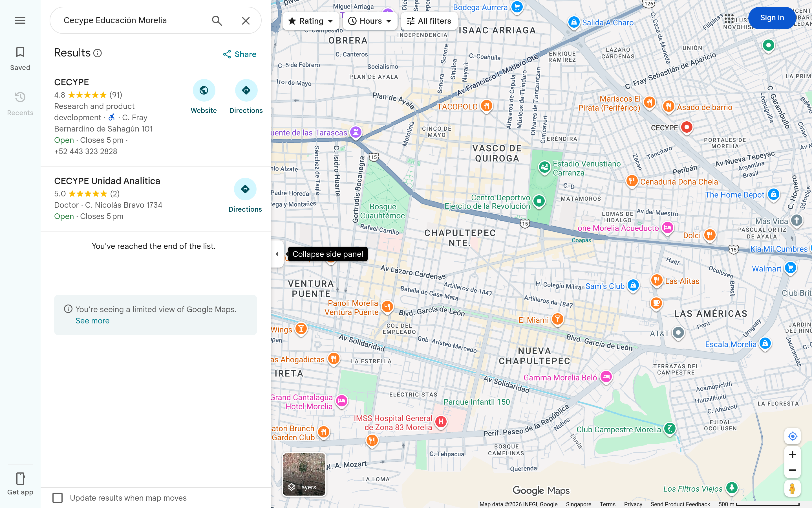Viewport: 812px width, 508px height.
Task: Zoom in on the map
Action: (793, 455)
